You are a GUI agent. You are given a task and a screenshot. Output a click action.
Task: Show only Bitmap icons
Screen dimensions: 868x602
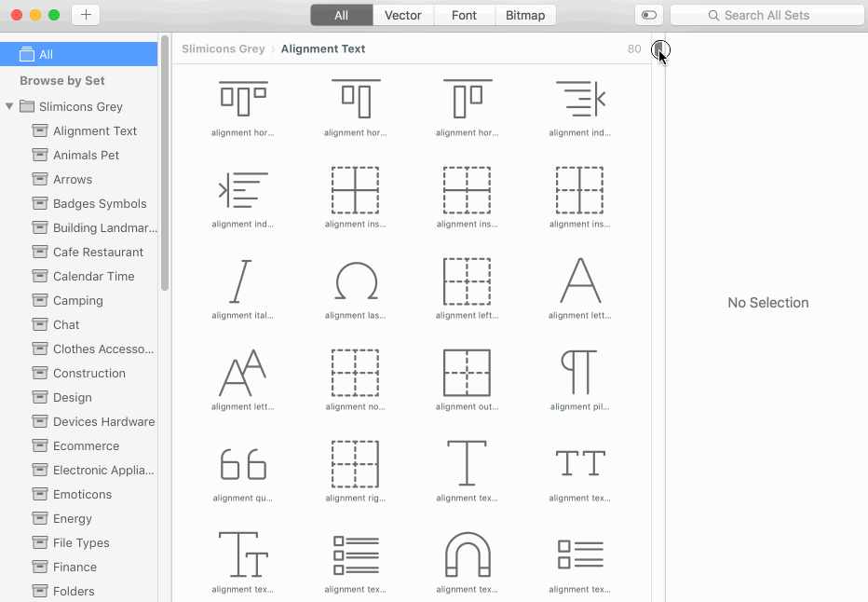[x=525, y=15]
